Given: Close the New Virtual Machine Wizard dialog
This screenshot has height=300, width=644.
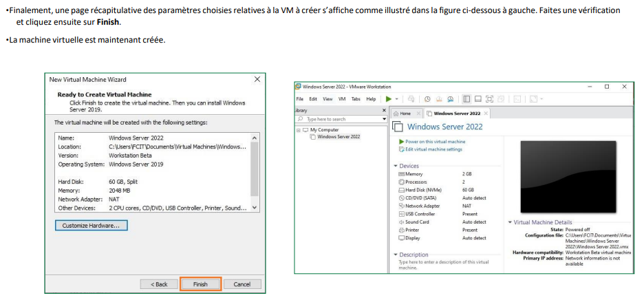Looking at the screenshot, I should click(257, 79).
